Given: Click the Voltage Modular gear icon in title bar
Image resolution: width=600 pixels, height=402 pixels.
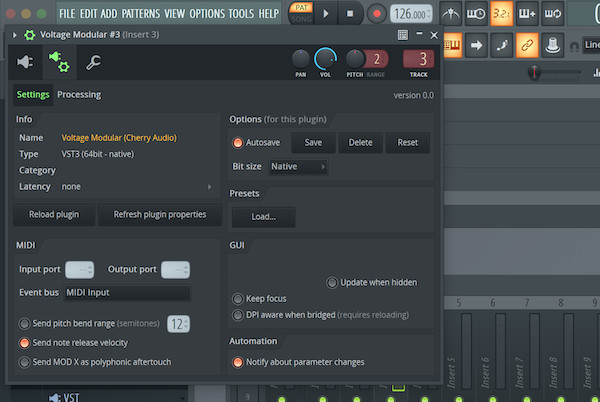Looking at the screenshot, I should tap(29, 35).
